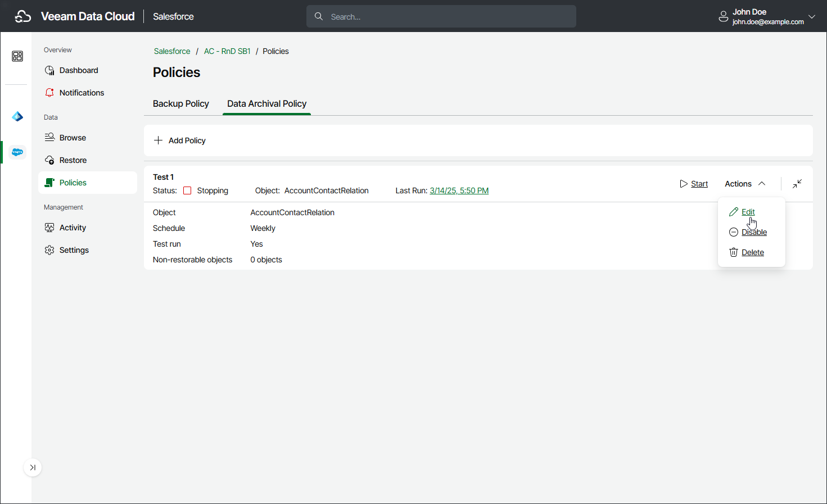Click the Stopping status text

pyautogui.click(x=213, y=190)
